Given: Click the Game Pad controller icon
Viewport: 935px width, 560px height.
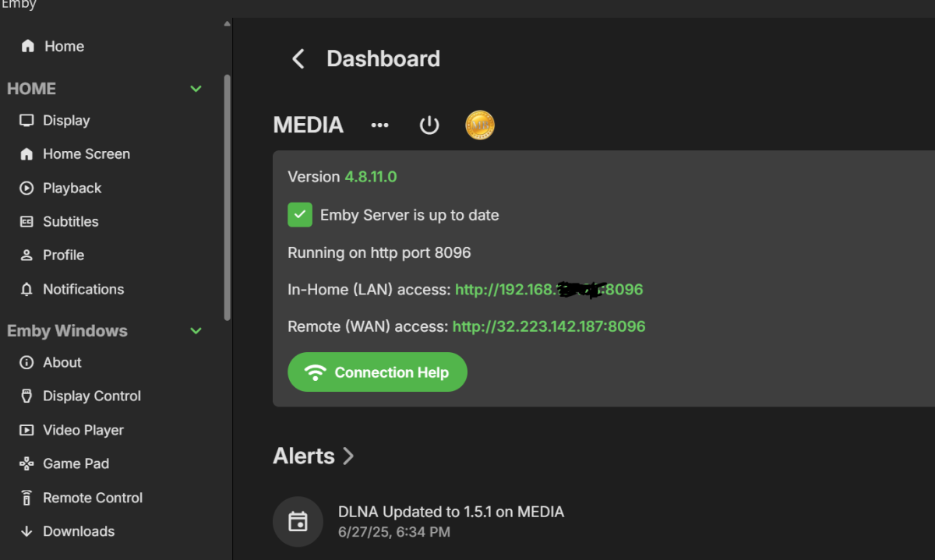Looking at the screenshot, I should pyautogui.click(x=26, y=464).
